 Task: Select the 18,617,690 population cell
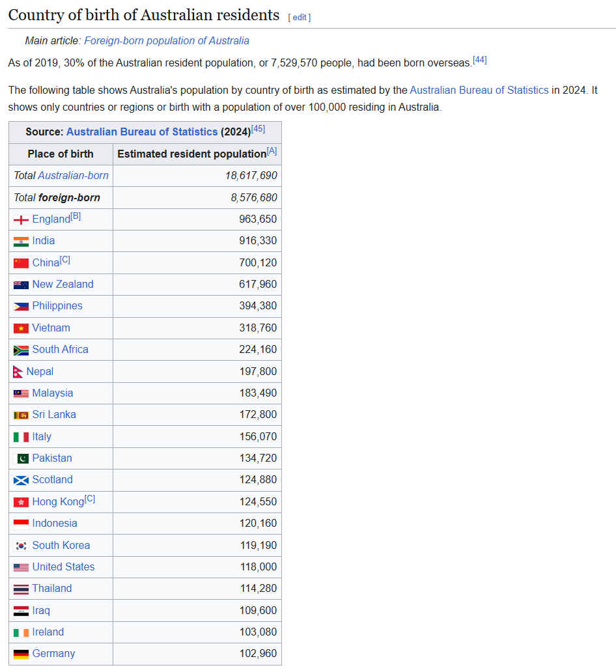(197, 176)
